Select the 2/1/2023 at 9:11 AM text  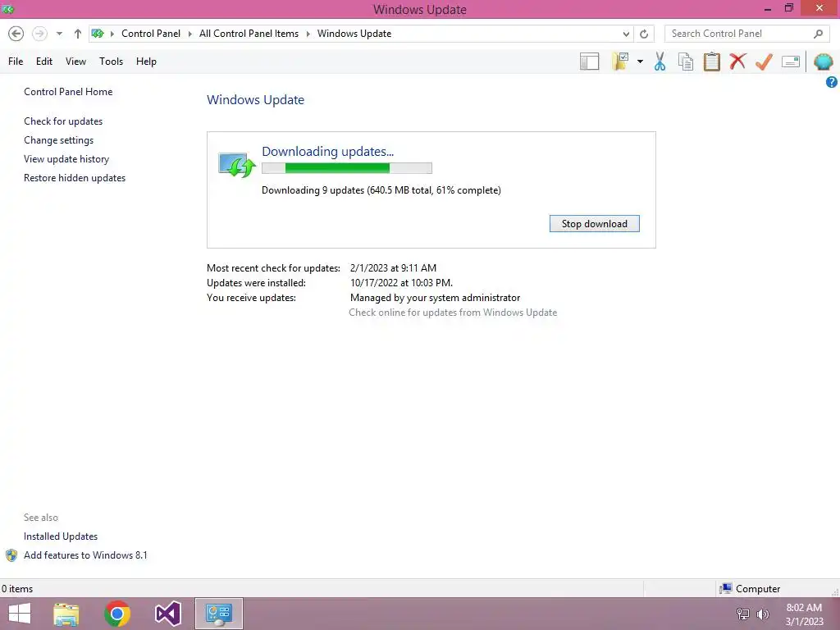pyautogui.click(x=393, y=268)
